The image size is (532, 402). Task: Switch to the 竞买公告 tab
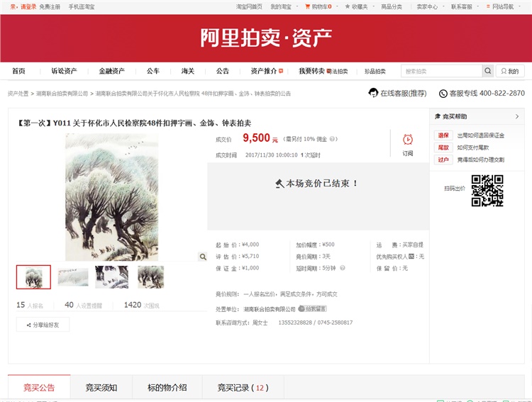[x=39, y=387]
